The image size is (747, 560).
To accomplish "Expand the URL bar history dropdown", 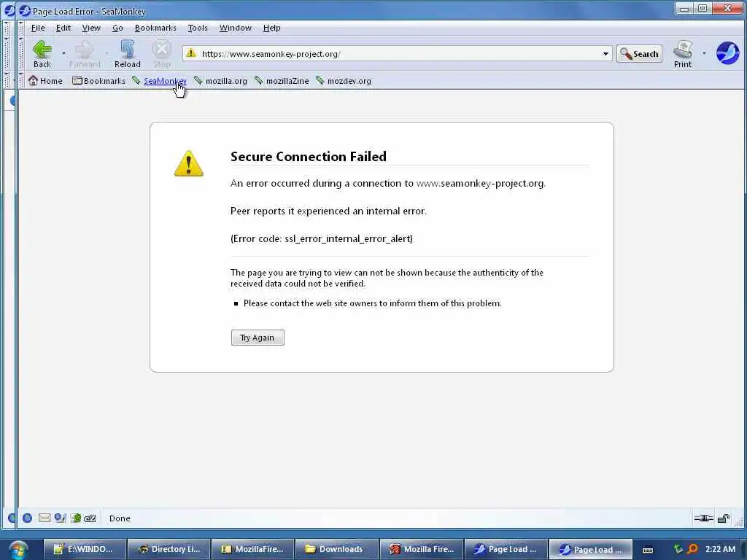I will [x=605, y=54].
